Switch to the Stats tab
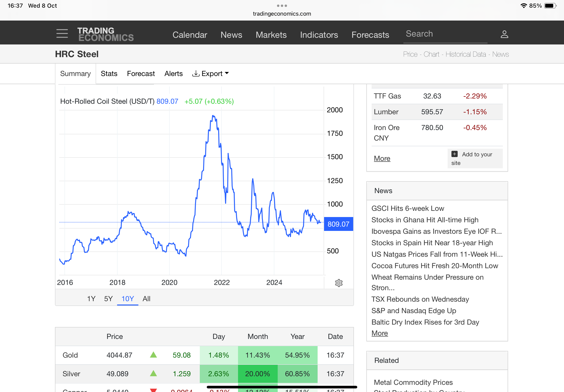Screen dimensions: 564x392 [109, 73]
